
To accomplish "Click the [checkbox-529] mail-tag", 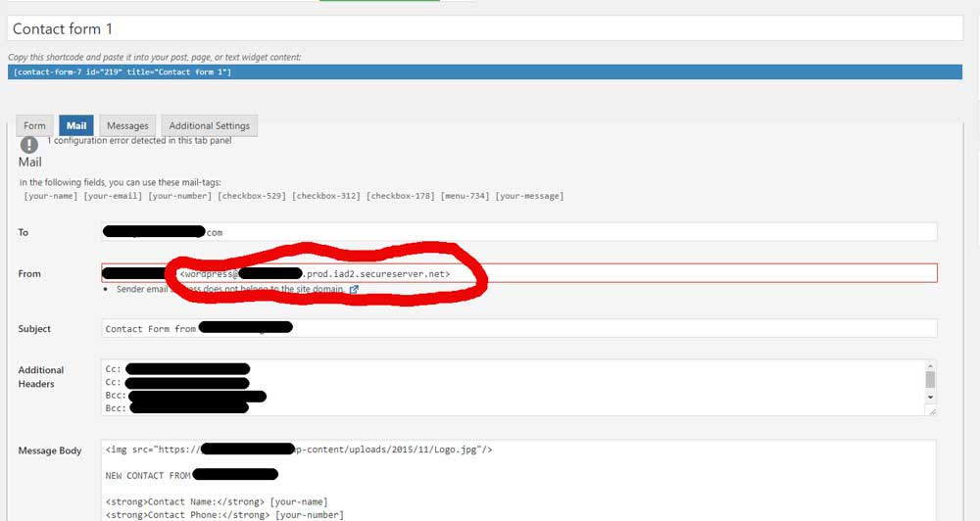I will (x=252, y=196).
